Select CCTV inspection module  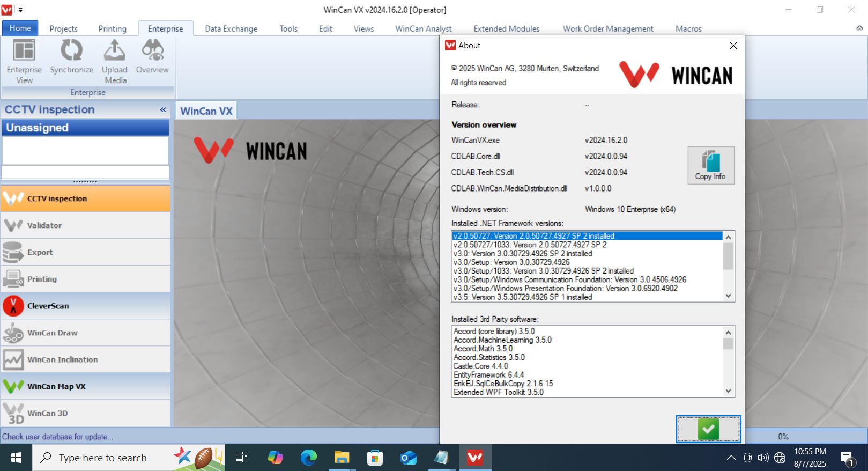[85, 198]
